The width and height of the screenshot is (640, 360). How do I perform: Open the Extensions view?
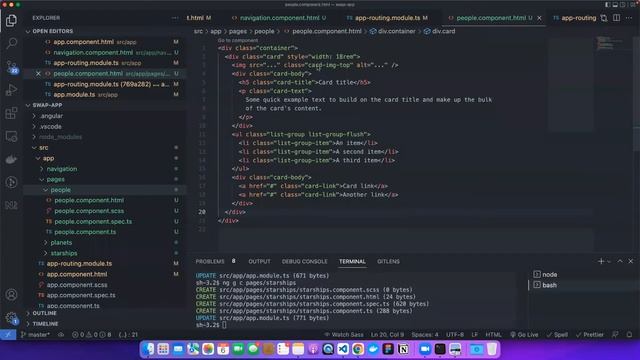[x=11, y=113]
